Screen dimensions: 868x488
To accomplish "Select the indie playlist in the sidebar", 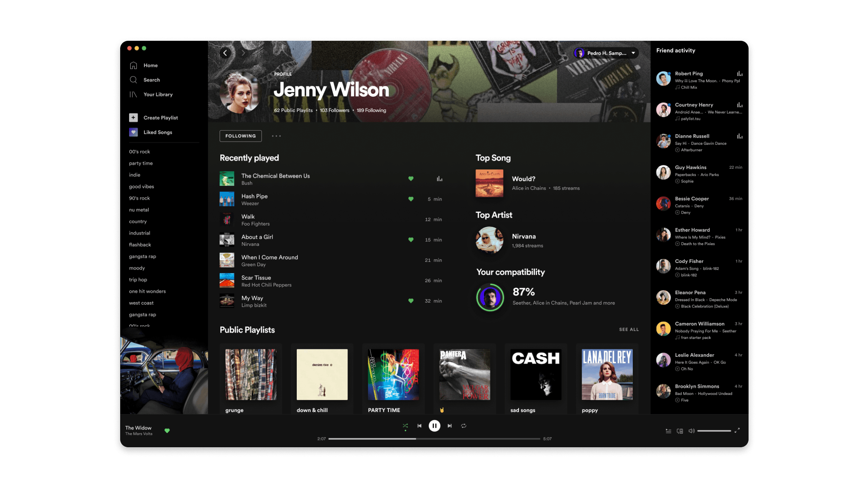I will (x=135, y=175).
